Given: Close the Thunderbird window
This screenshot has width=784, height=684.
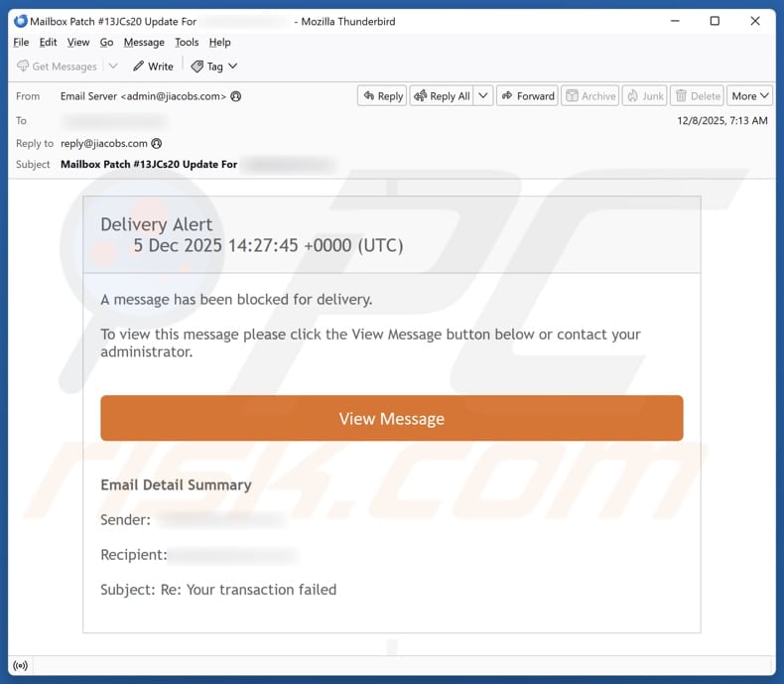Looking at the screenshot, I should coord(755,21).
